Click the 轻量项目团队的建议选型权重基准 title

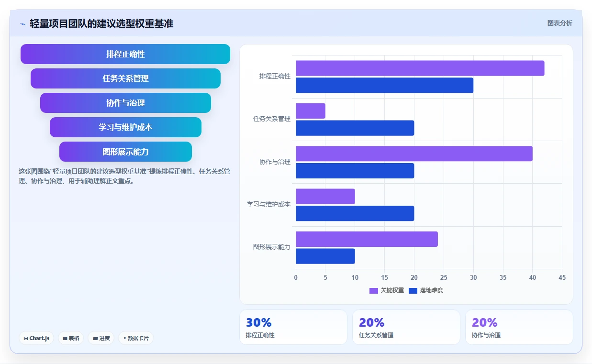pos(101,23)
